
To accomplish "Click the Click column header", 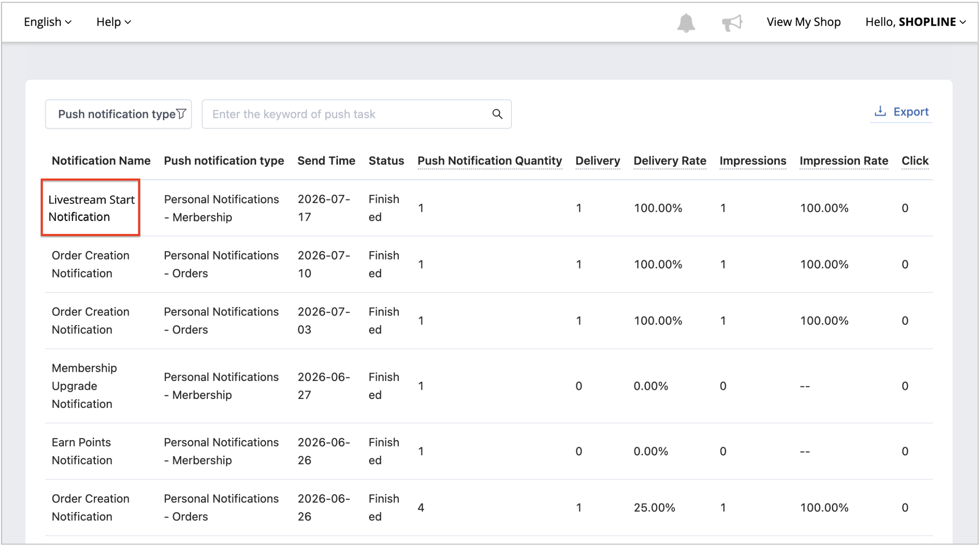I will point(915,161).
